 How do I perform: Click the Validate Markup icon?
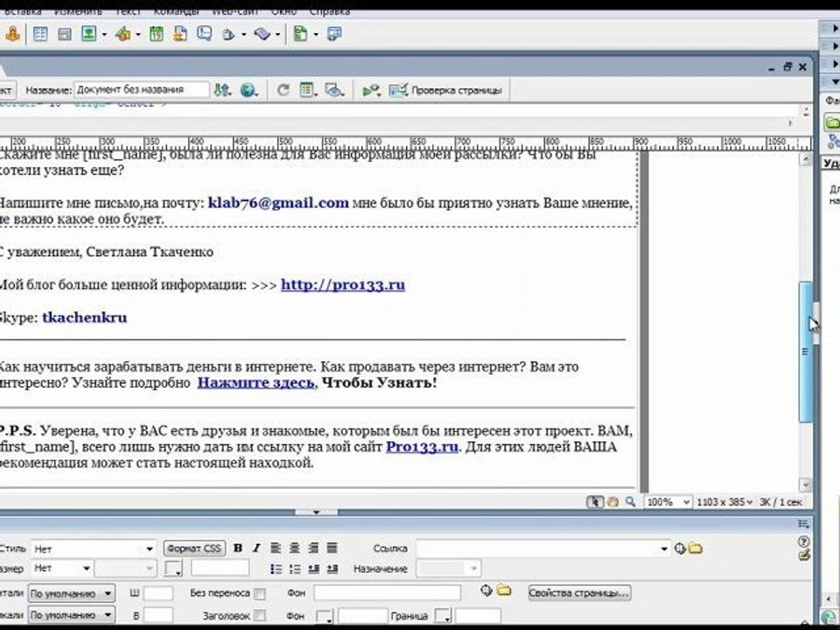(x=371, y=90)
